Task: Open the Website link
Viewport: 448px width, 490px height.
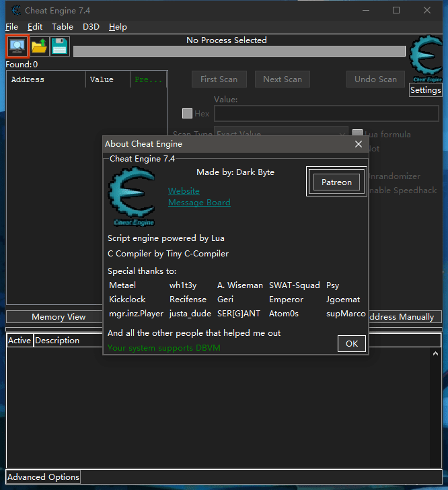Action: 184,191
